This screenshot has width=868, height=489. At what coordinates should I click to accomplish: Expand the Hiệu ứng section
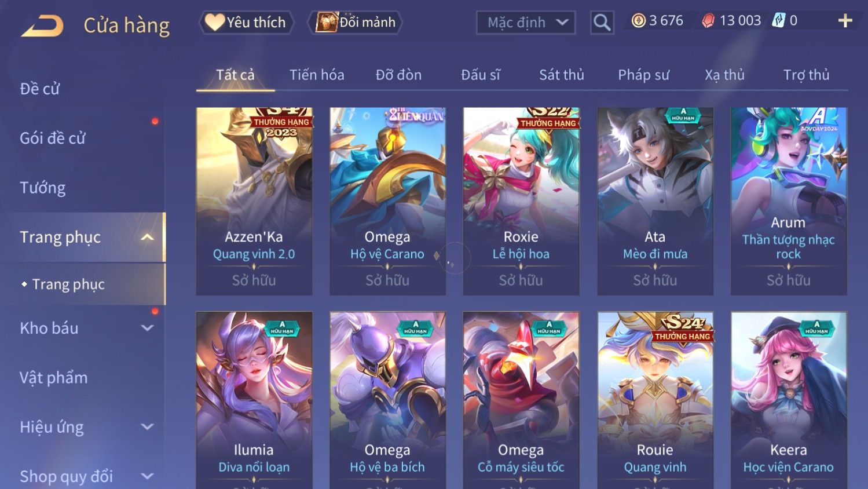point(147,427)
